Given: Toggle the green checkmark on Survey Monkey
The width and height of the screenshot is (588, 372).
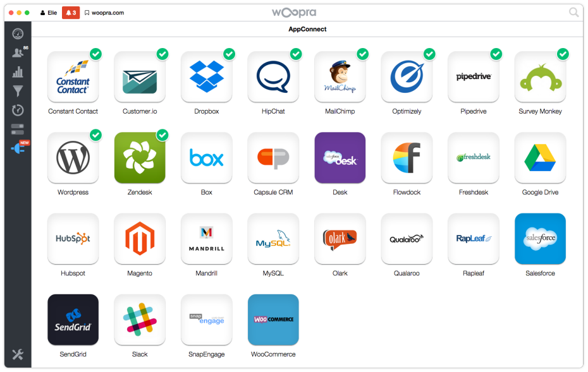Looking at the screenshot, I should pyautogui.click(x=563, y=54).
